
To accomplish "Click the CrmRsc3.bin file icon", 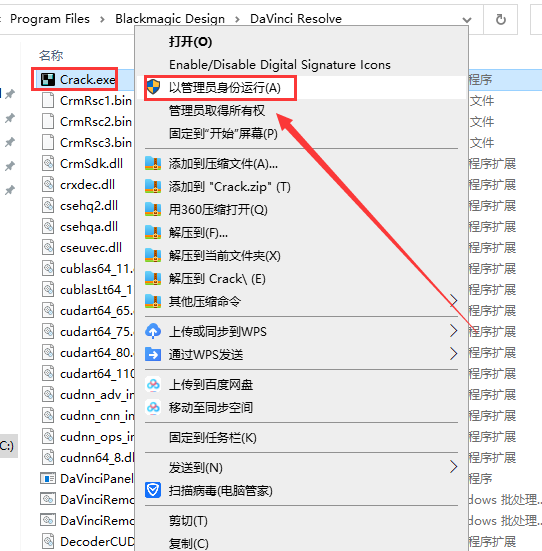I will click(x=48, y=142).
